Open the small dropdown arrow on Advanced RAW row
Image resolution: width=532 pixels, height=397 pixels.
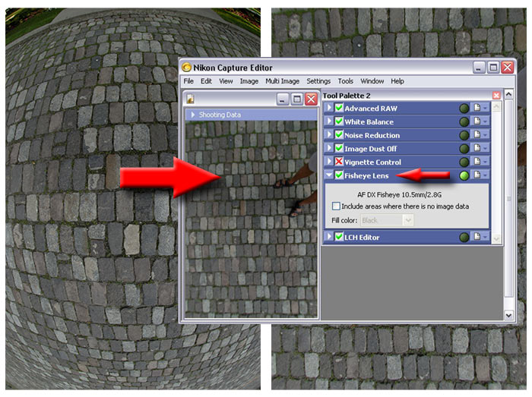[485, 109]
